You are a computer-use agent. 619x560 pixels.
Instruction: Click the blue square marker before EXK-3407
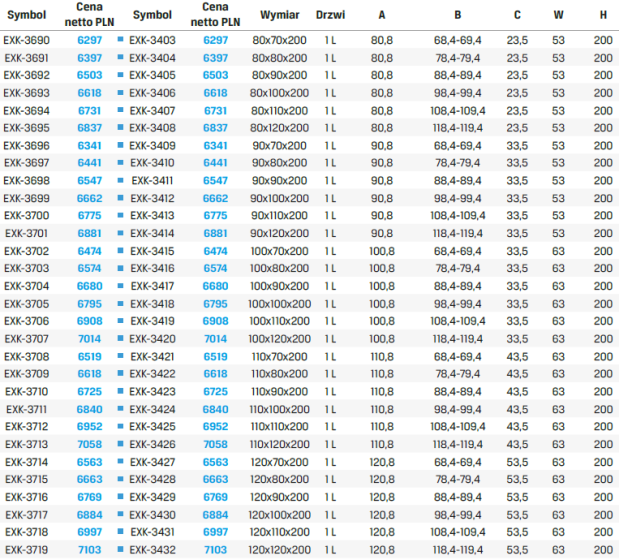pos(120,110)
